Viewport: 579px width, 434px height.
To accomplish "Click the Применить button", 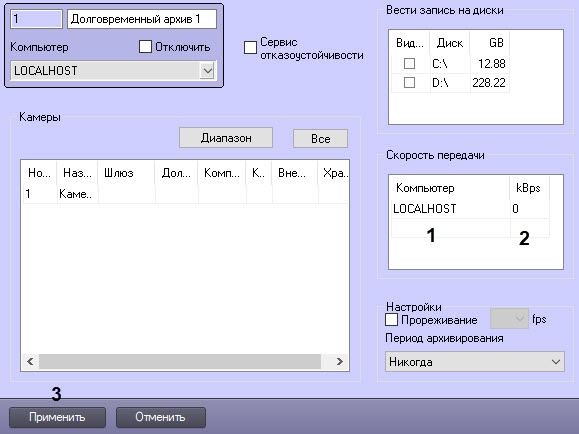I will point(57,417).
